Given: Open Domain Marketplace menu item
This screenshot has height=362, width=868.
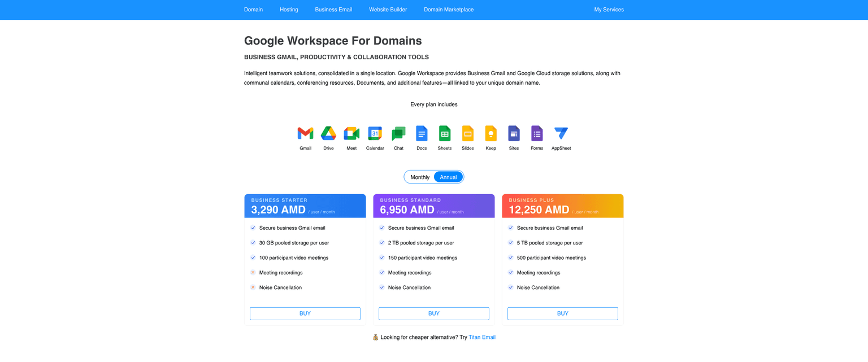Looking at the screenshot, I should 449,10.
